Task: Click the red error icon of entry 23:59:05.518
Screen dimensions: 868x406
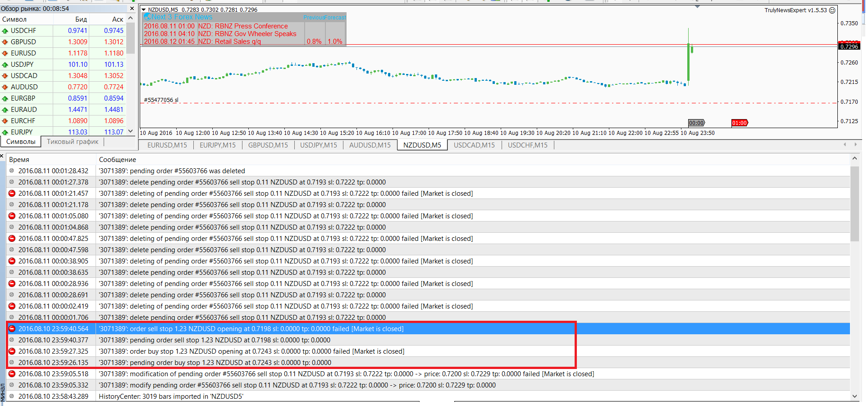Action: (12, 374)
